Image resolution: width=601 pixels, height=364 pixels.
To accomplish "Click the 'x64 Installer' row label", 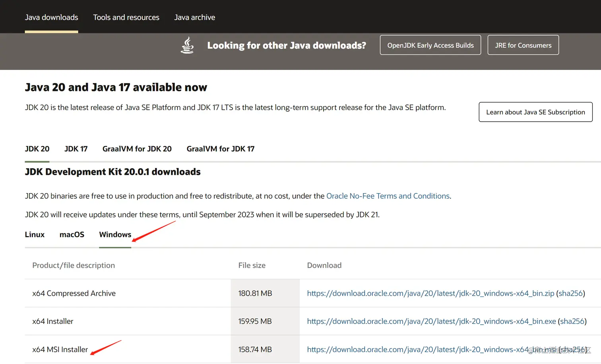I will tap(53, 321).
